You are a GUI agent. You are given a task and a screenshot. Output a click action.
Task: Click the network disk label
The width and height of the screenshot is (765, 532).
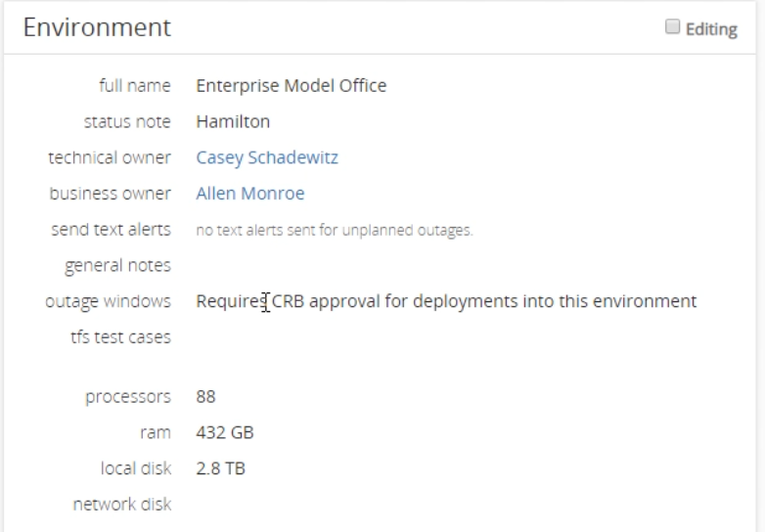(x=122, y=505)
